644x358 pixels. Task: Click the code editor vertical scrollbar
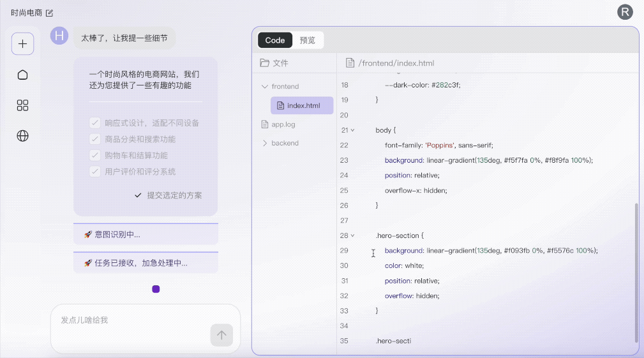click(x=636, y=272)
